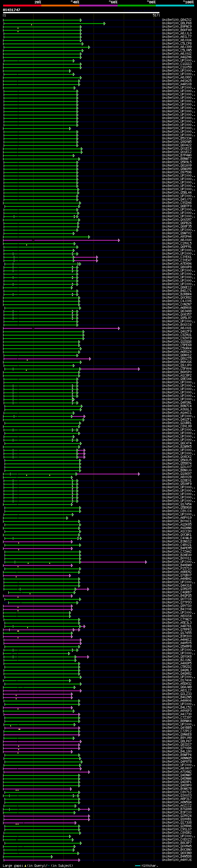Select hit UniRef100_Q84ZX2
Screen dimensions: 197x868
pyautogui.click(x=177, y=20)
